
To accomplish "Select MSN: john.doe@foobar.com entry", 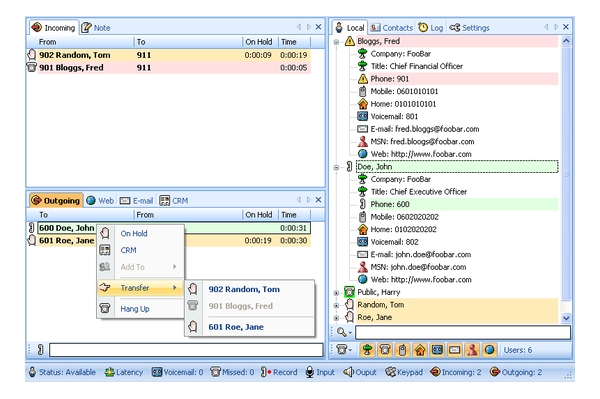I will [x=418, y=267].
